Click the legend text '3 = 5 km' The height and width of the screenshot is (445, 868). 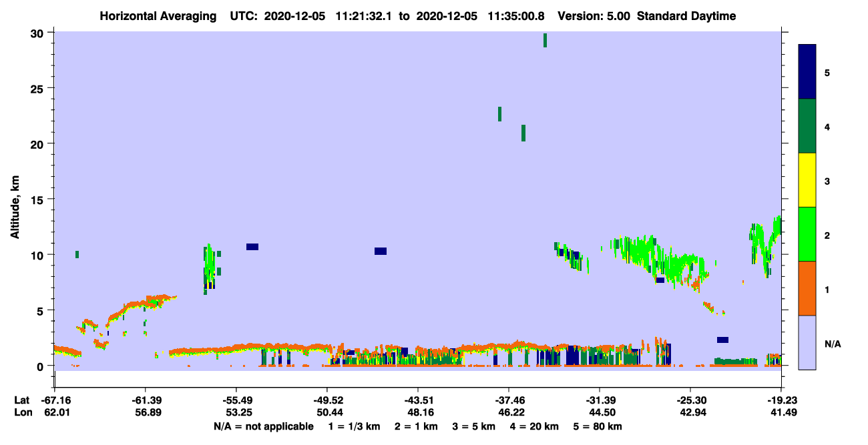[474, 426]
